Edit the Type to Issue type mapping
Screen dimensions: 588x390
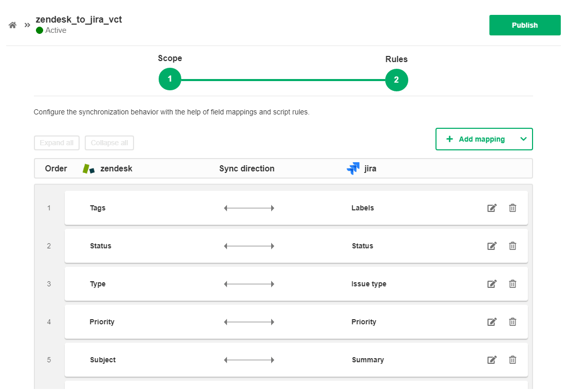[x=491, y=284]
